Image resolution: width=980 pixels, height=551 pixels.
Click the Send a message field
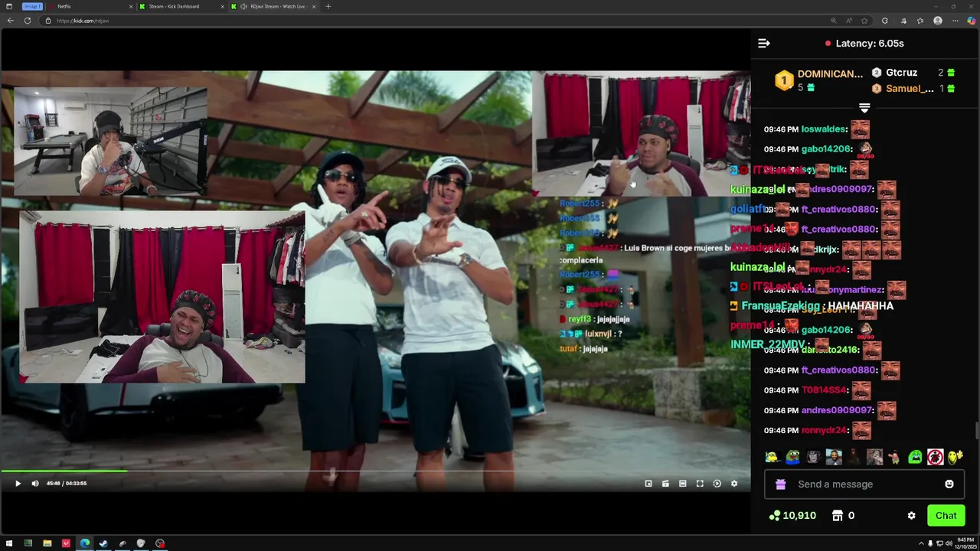864,484
